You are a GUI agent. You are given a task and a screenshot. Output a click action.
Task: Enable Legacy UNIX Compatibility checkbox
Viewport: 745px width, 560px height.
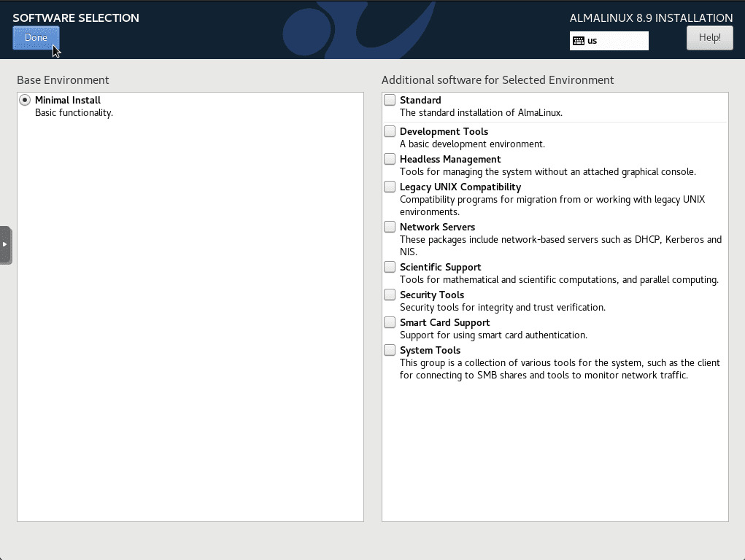pyautogui.click(x=390, y=187)
